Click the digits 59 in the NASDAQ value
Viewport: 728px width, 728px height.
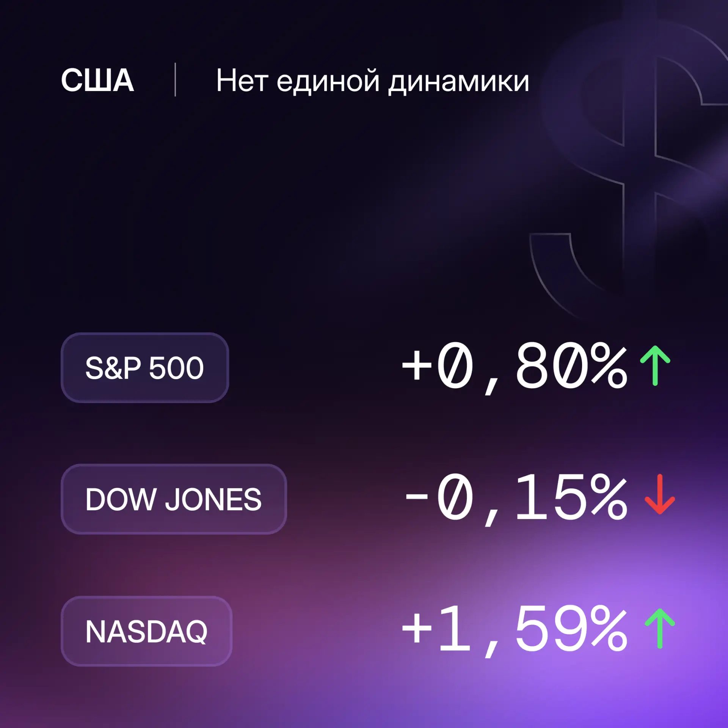[x=551, y=629]
